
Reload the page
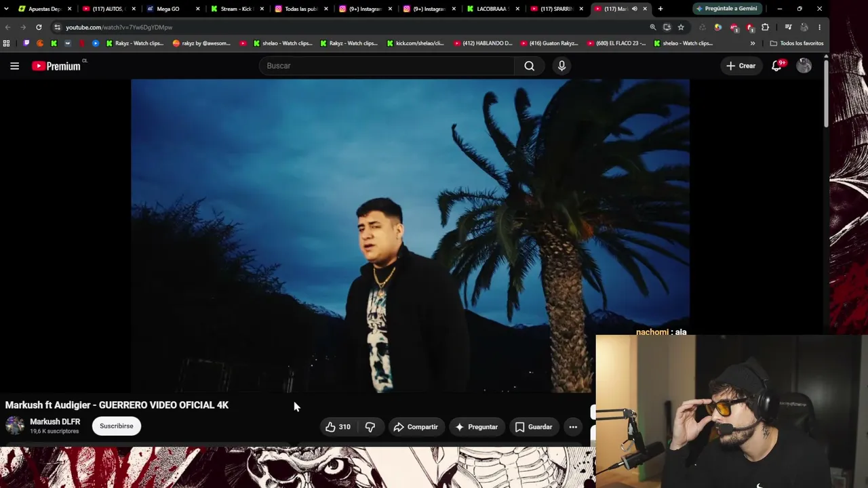coord(39,27)
